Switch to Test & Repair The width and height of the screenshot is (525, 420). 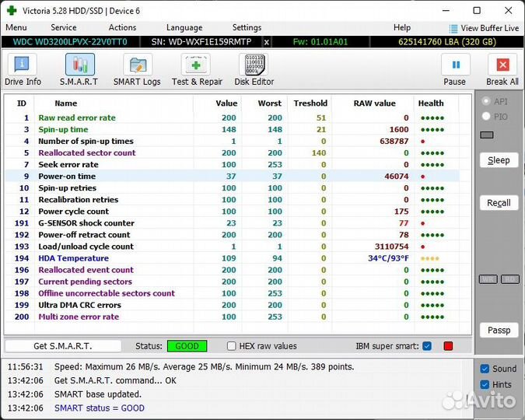point(196,65)
